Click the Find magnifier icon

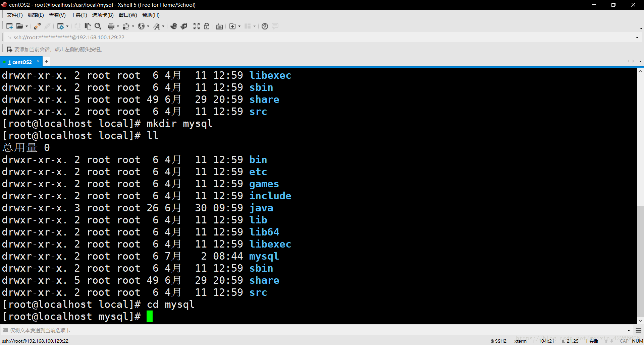coord(98,26)
